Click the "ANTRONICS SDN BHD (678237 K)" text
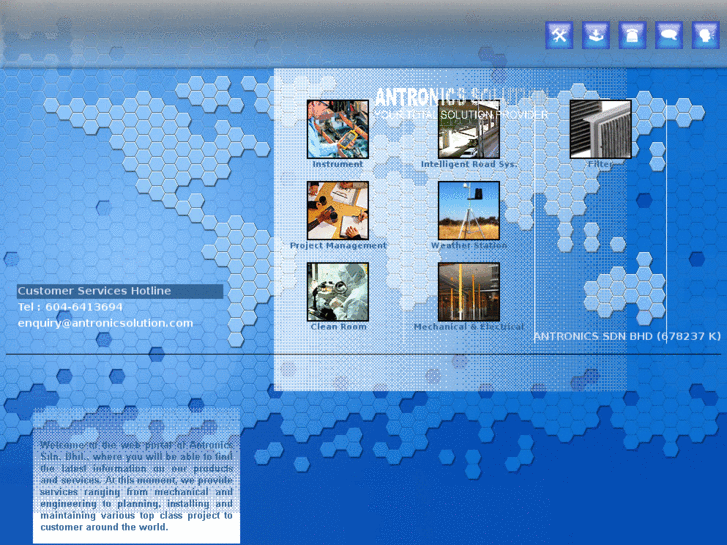727x545 pixels. (x=627, y=336)
